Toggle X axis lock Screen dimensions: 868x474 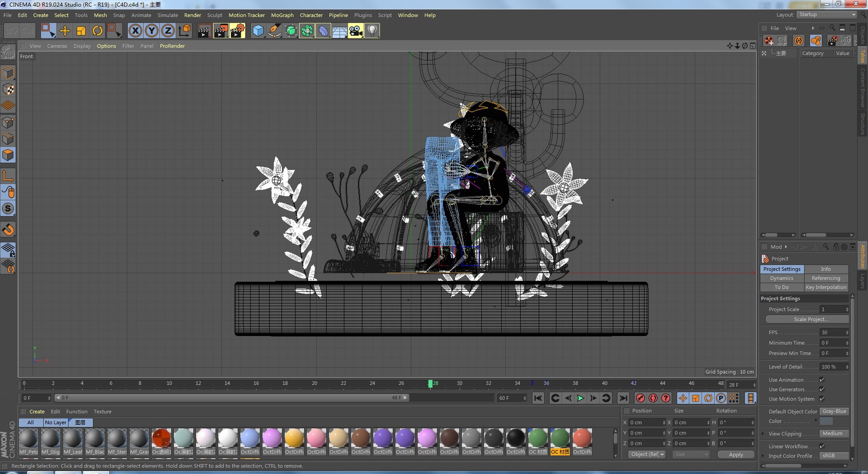click(x=135, y=31)
